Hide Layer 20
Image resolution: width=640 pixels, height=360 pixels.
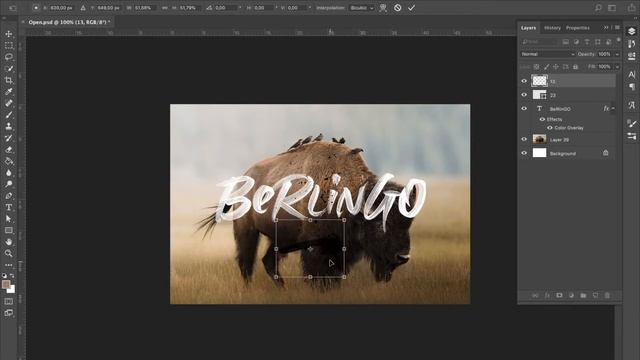[x=524, y=139]
